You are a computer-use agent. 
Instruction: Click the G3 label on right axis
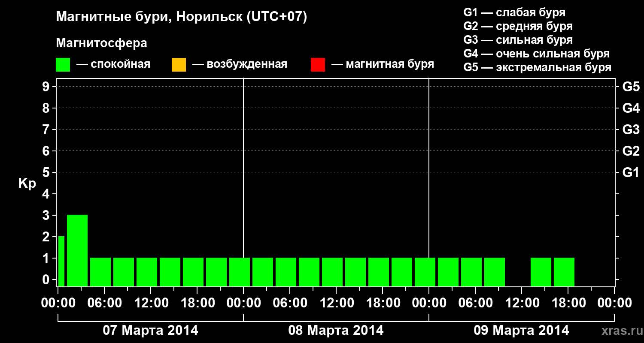(631, 129)
